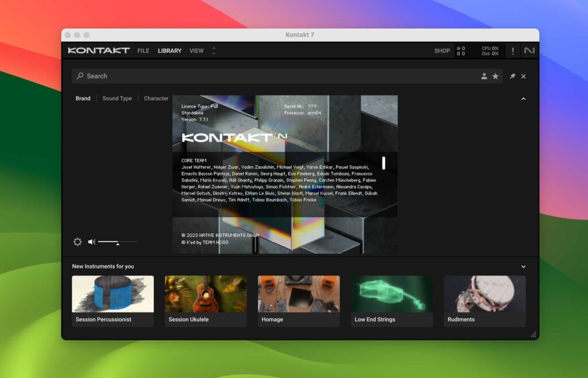The height and width of the screenshot is (378, 588).
Task: Open the LIBRARY menu
Action: [x=169, y=50]
